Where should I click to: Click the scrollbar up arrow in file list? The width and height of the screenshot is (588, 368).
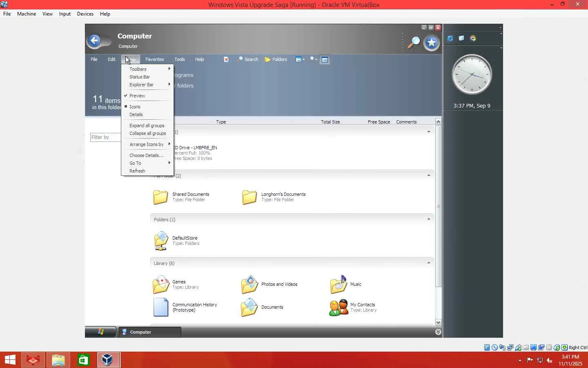point(438,121)
